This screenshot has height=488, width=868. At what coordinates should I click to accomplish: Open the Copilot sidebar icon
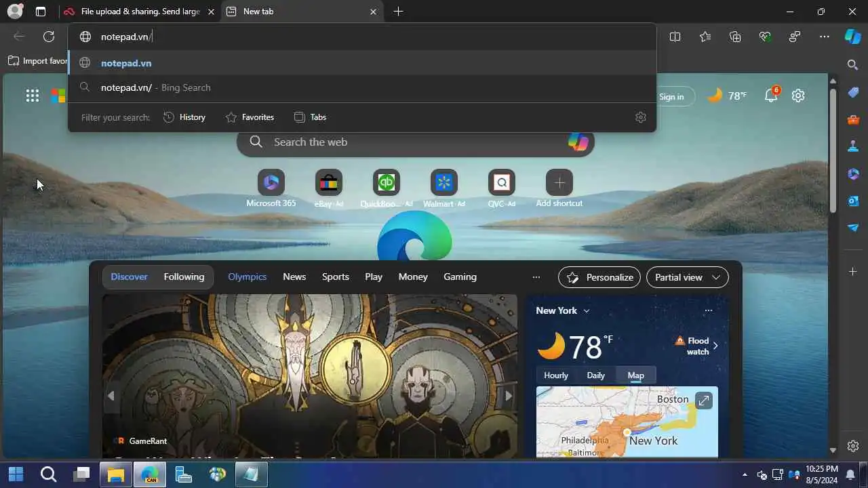pos(853,37)
